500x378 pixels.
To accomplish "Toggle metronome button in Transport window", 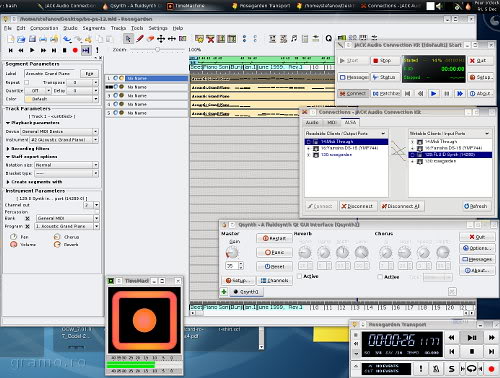I will click(x=435, y=369).
